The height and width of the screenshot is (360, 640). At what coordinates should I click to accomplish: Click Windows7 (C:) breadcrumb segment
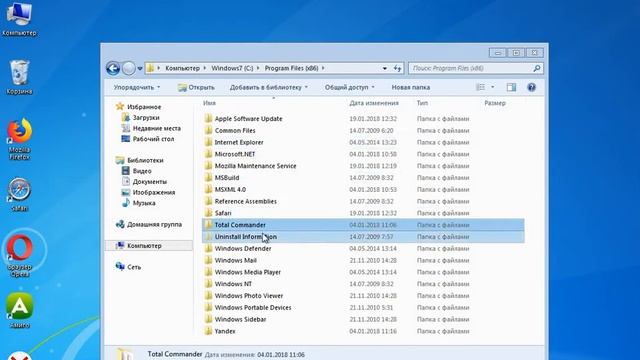[x=232, y=68]
